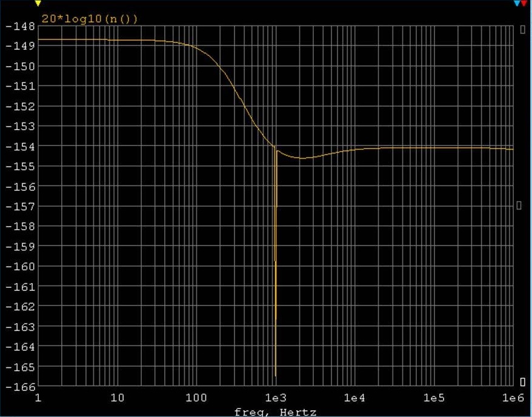Click the '-158' y-axis tick label

tap(20, 226)
